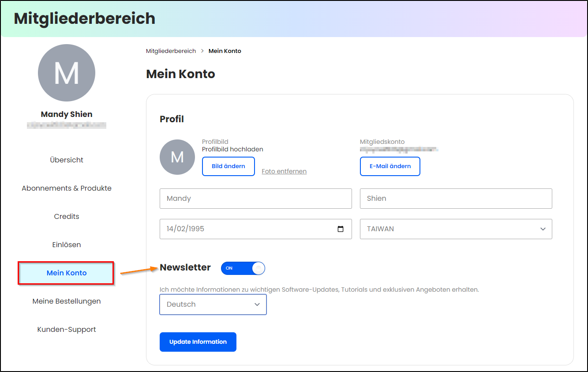This screenshot has width=588, height=372.
Task: Go to Abonnements & Produkte
Action: coord(67,188)
